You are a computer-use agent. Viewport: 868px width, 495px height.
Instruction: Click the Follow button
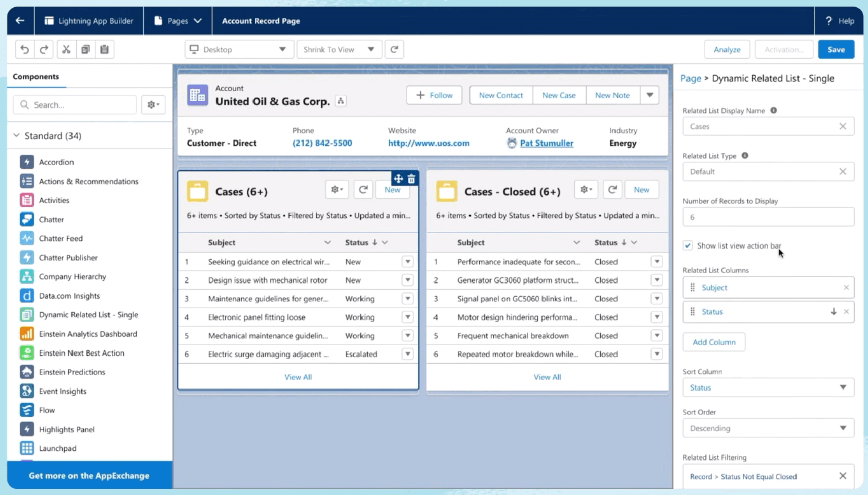[434, 95]
